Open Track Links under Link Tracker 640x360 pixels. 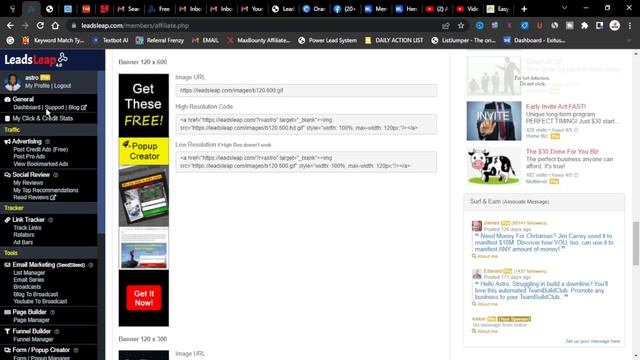(27, 228)
